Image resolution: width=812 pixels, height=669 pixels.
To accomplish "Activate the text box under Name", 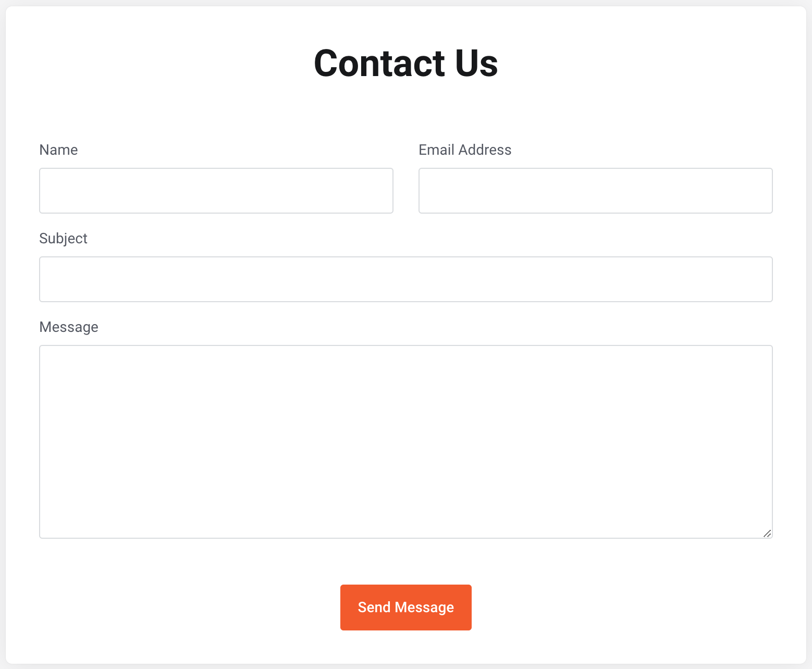I will (216, 191).
